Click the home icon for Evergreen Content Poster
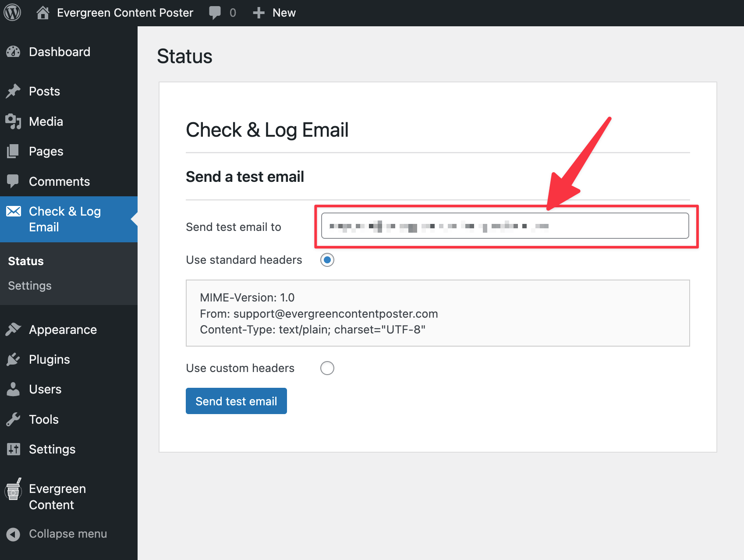The width and height of the screenshot is (744, 560). coord(43,13)
